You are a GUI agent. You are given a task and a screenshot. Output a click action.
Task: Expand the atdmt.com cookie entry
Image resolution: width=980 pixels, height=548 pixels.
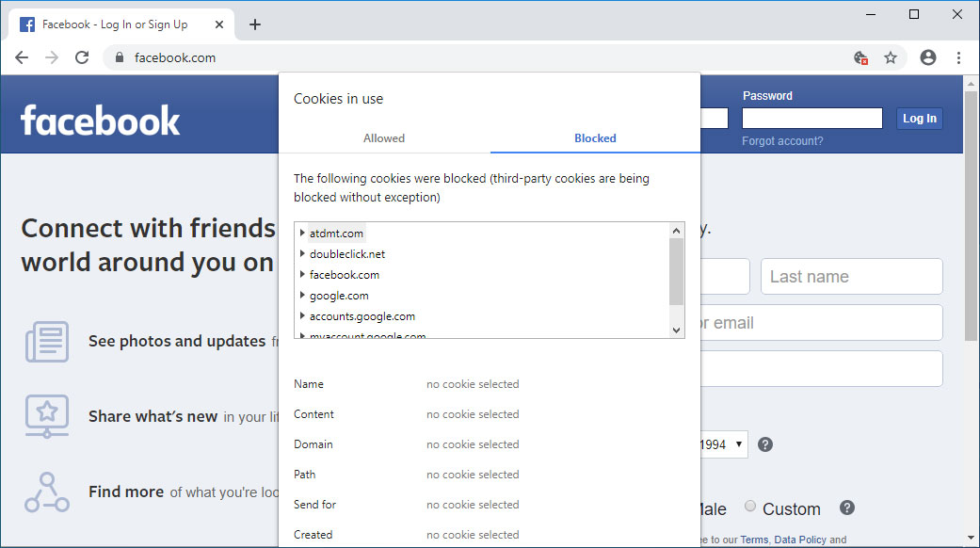click(x=302, y=233)
